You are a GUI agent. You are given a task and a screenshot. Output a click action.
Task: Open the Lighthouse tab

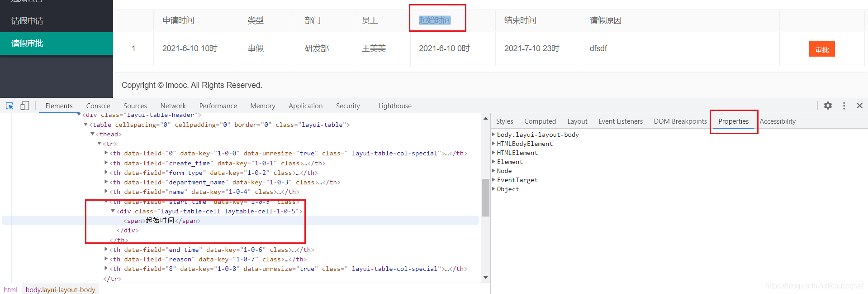(395, 106)
